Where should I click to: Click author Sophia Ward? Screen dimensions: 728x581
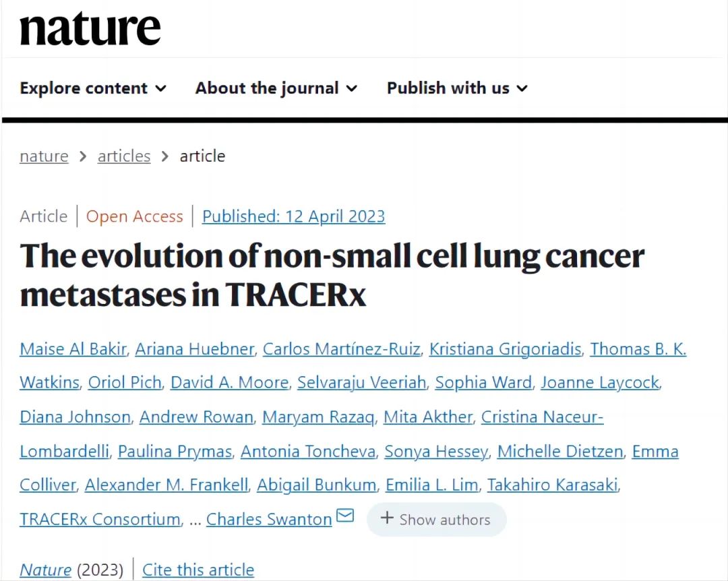[x=483, y=383]
